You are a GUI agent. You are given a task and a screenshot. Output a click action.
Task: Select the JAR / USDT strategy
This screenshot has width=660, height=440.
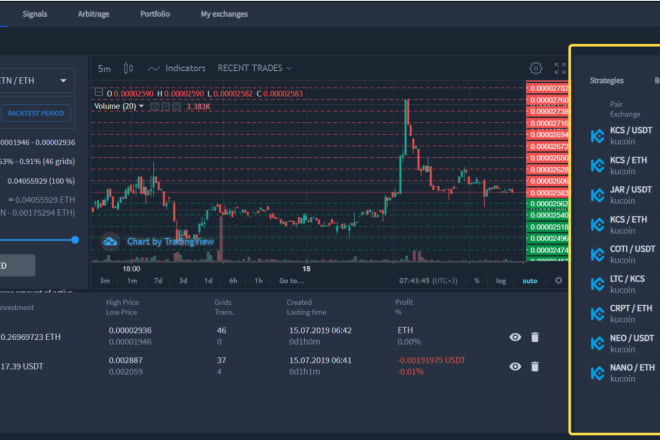(x=631, y=189)
